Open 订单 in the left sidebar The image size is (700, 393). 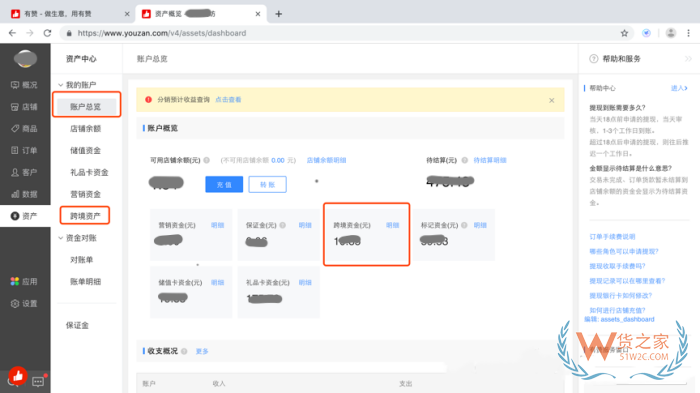coord(25,151)
